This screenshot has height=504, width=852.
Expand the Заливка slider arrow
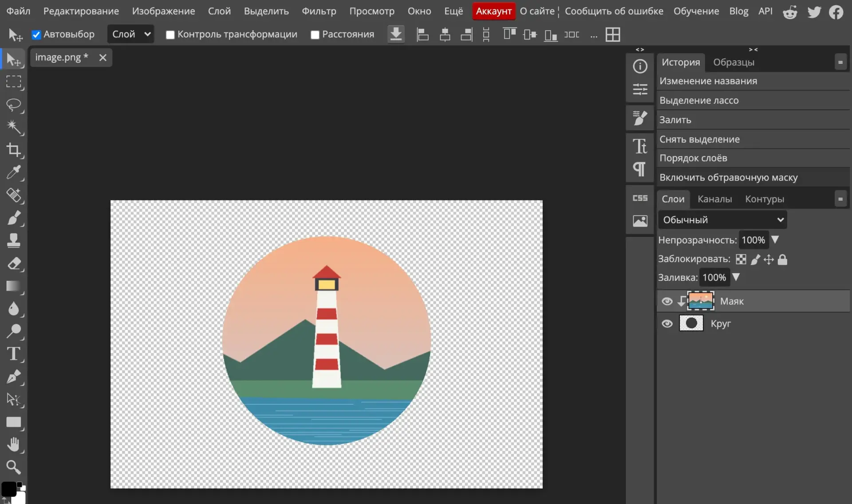[x=736, y=277]
